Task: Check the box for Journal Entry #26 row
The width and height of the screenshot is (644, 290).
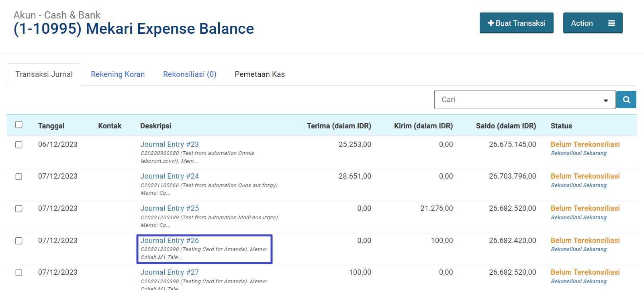Action: (19, 241)
